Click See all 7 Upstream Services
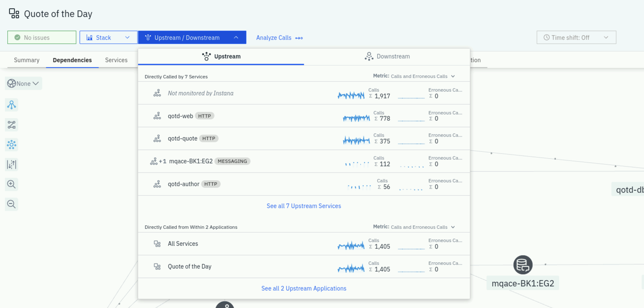Image resolution: width=644 pixels, height=308 pixels. click(304, 206)
